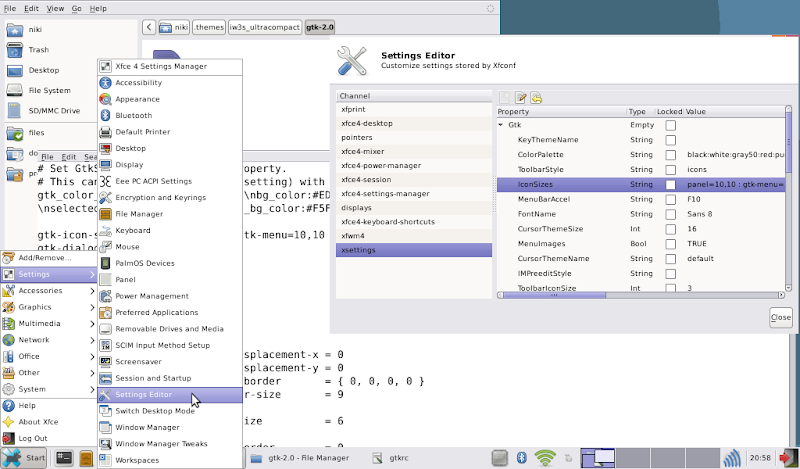Viewport: 800px width, 469px height.
Task: Expand the Other submenu
Action: pos(48,373)
